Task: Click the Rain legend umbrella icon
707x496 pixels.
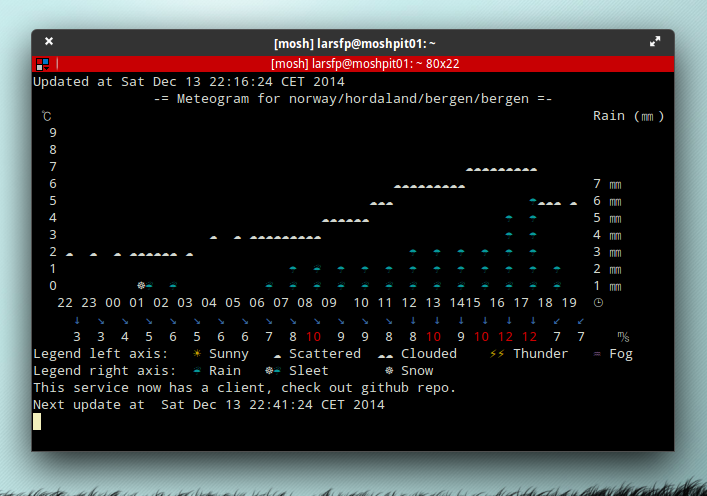Action: (x=197, y=371)
